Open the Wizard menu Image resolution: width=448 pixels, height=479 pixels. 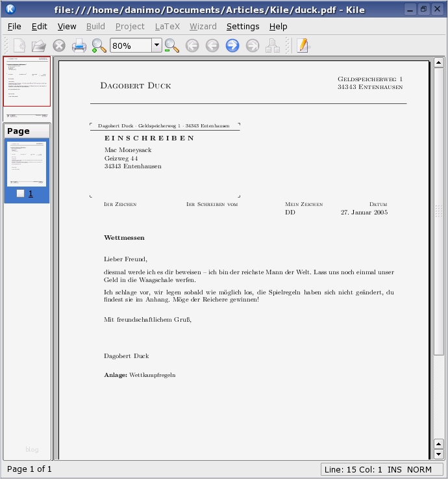[203, 27]
